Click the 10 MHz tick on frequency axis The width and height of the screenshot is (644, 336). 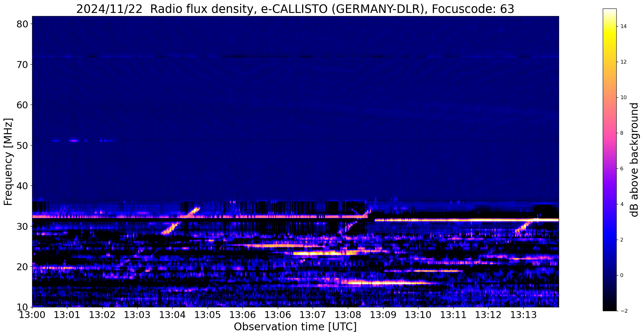coord(22,307)
